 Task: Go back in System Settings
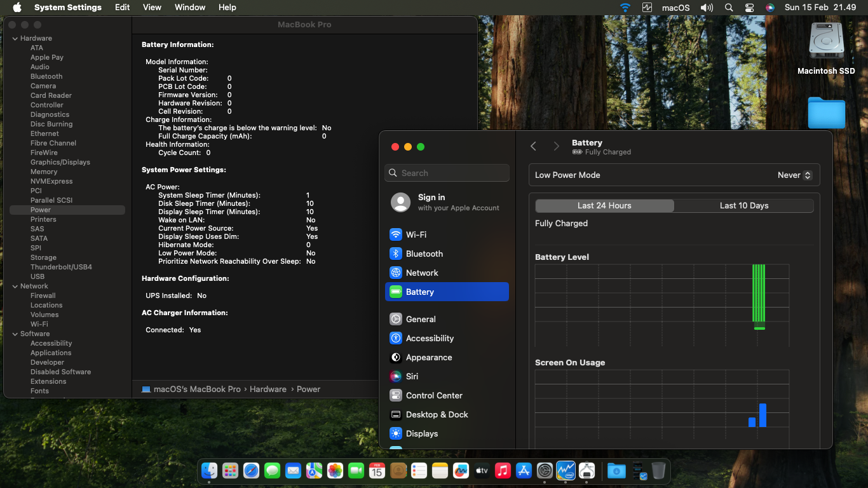(x=534, y=147)
